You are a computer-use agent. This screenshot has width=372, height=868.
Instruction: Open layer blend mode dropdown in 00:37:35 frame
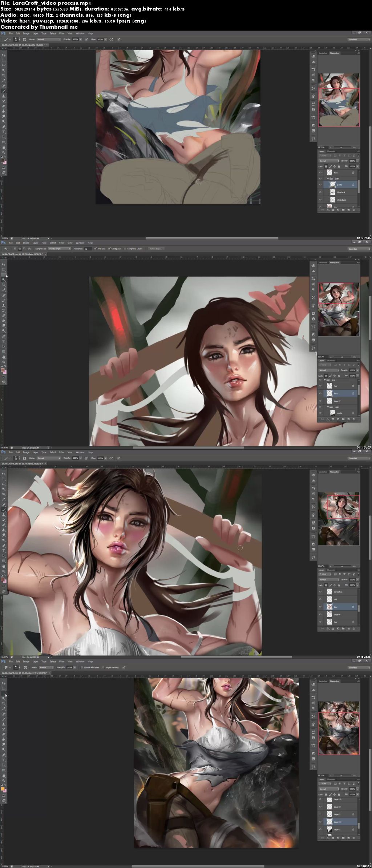(x=329, y=161)
